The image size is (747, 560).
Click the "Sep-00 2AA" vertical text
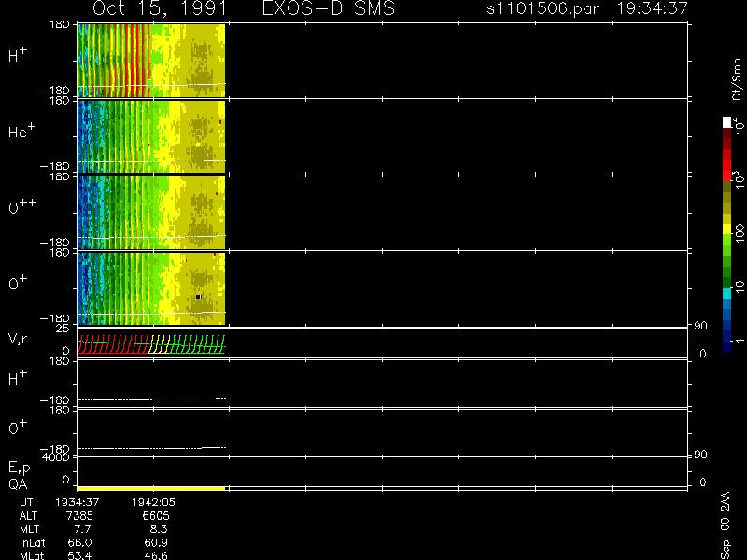726,525
